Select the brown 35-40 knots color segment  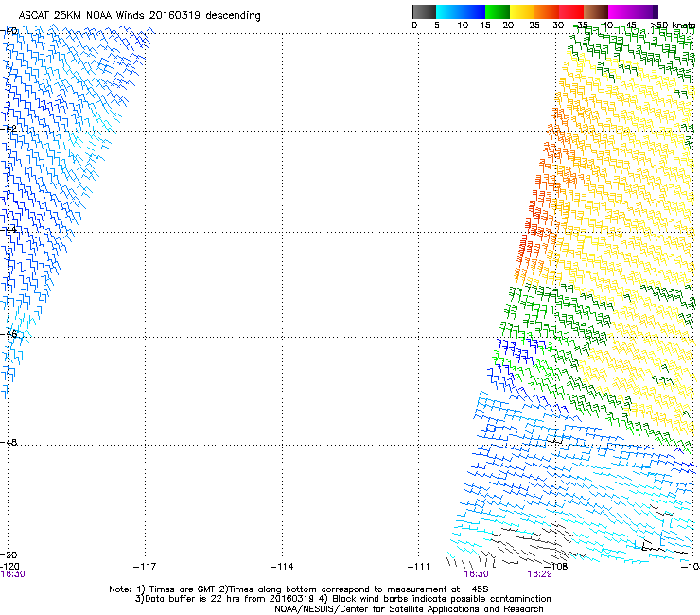tap(596, 11)
